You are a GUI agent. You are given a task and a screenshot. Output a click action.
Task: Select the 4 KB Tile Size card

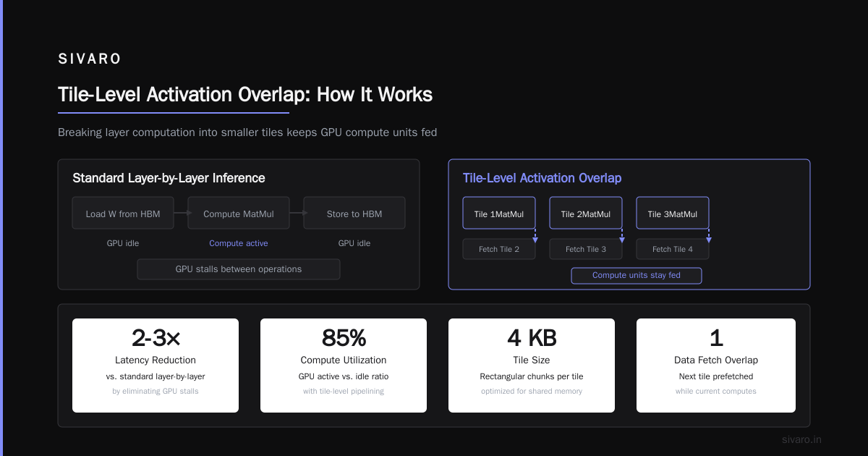(532, 366)
